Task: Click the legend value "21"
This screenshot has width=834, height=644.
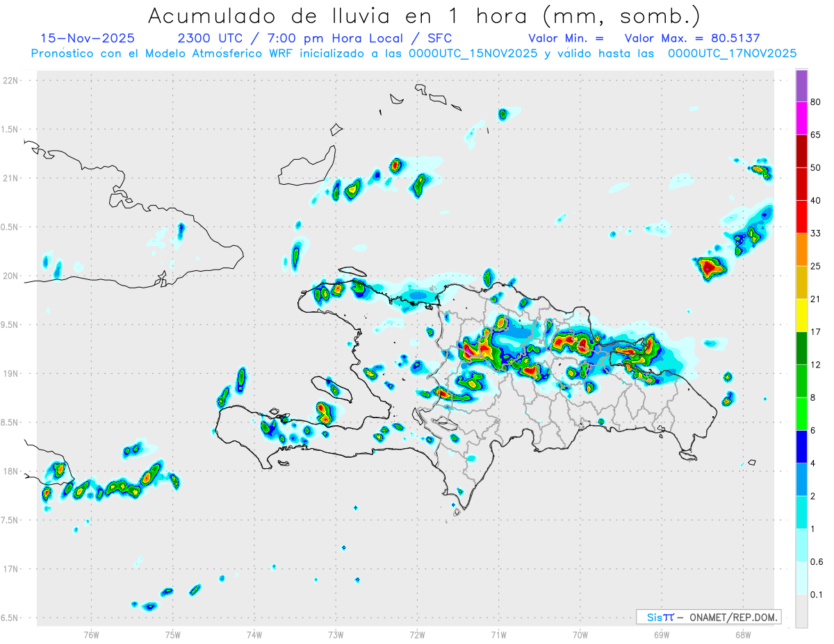Action: pos(816,298)
